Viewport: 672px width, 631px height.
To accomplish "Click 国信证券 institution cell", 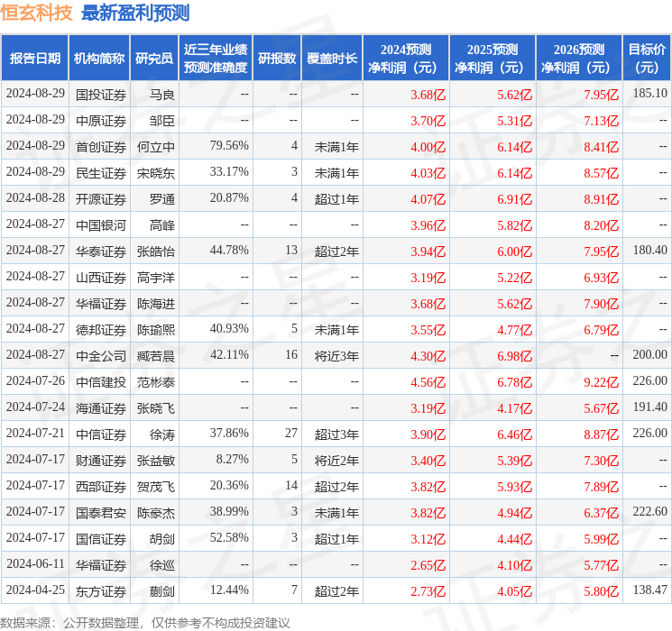I will 101,539.
